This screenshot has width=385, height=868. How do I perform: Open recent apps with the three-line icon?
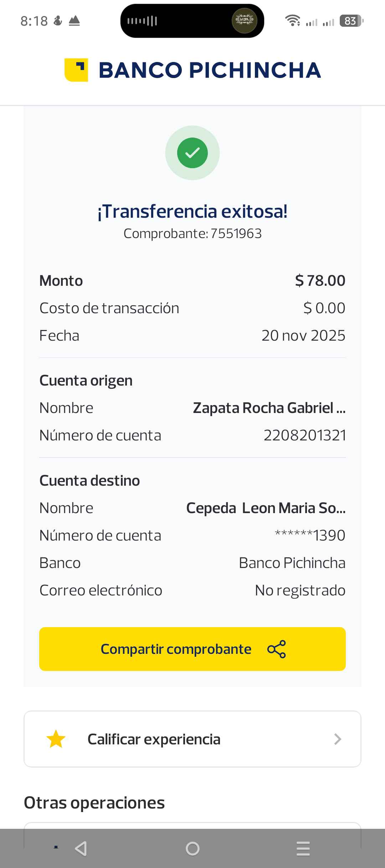click(303, 848)
